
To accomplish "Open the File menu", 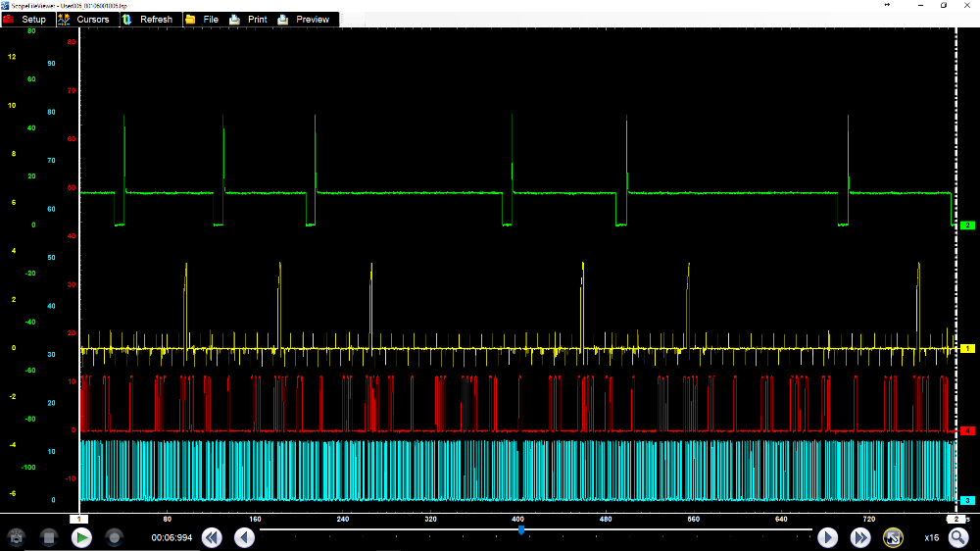I will [x=202, y=20].
